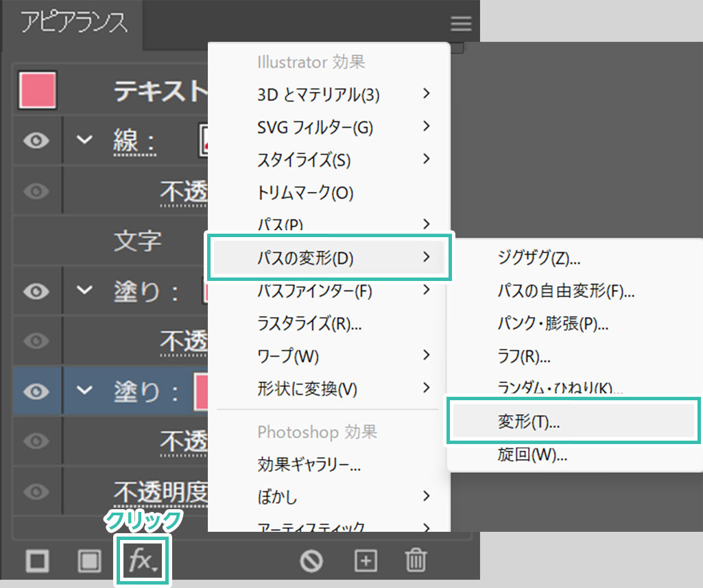This screenshot has width=703, height=588.
Task: Toggle visibility of the 線 stroke row
Action: click(37, 140)
